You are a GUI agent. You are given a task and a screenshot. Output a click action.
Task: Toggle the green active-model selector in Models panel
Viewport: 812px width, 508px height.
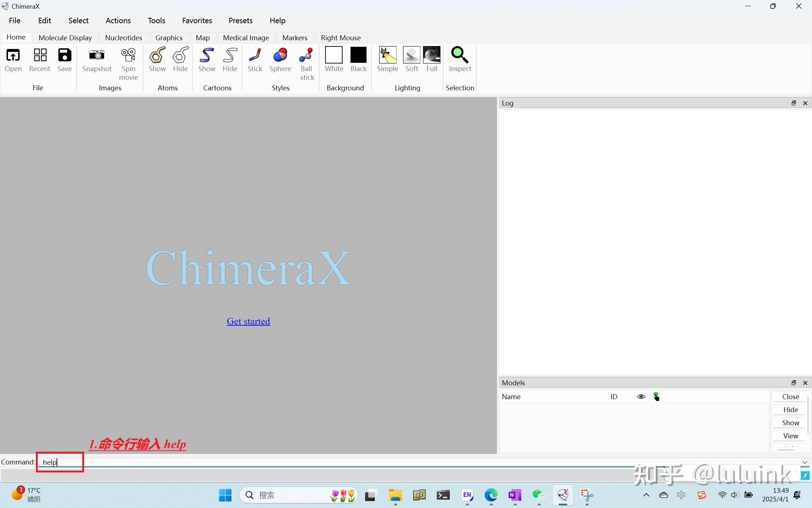[656, 396]
